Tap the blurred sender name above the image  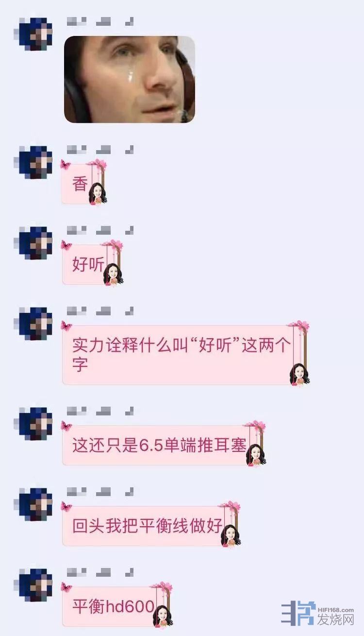tap(100, 21)
